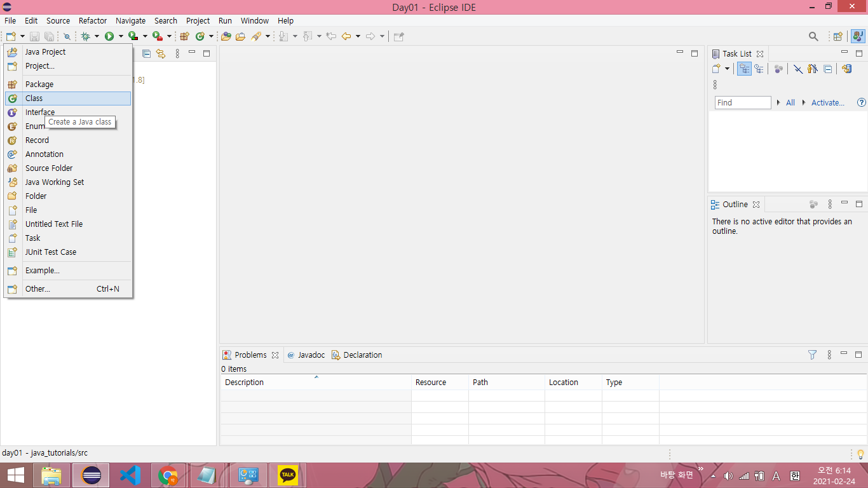The image size is (868, 488).
Task: Open the Task List help question icon
Action: point(862,102)
